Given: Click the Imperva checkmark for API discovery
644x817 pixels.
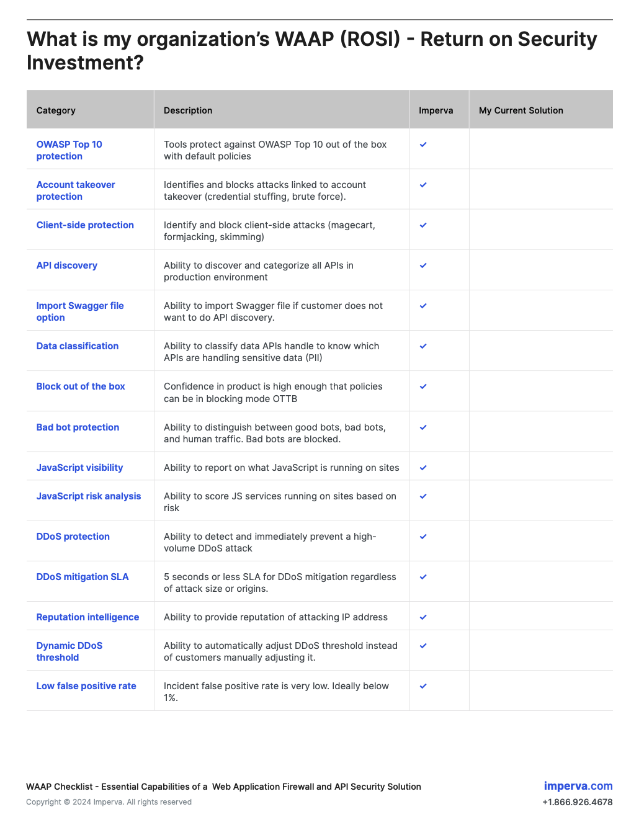Looking at the screenshot, I should [423, 266].
